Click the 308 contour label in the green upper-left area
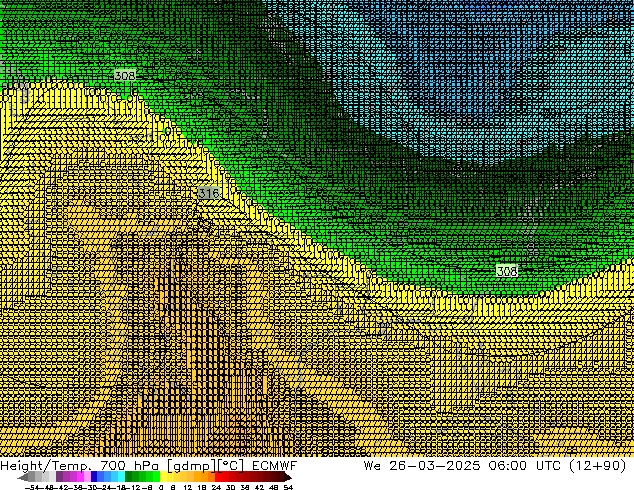Image resolution: width=634 pixels, height=490 pixels. pos(125,76)
